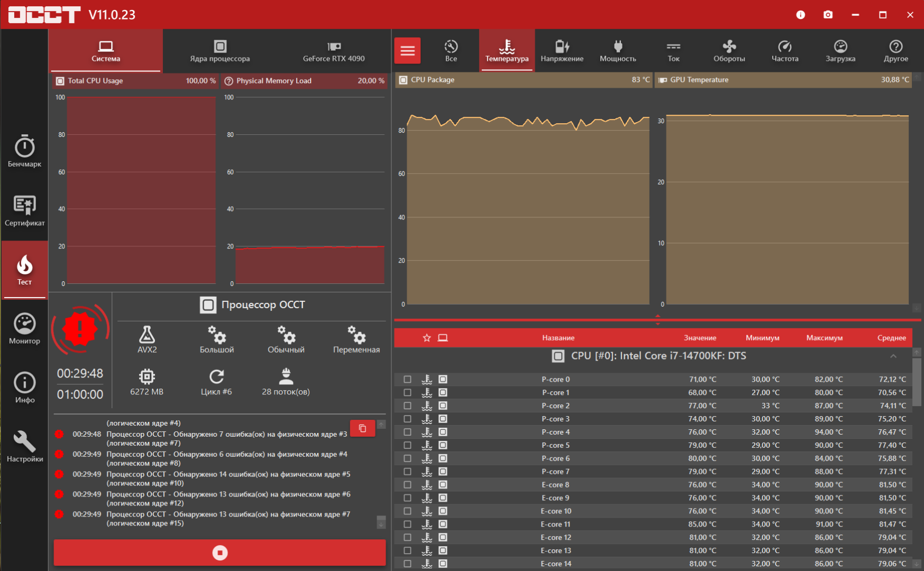Show Обороты fan sensors category

pyautogui.click(x=729, y=51)
